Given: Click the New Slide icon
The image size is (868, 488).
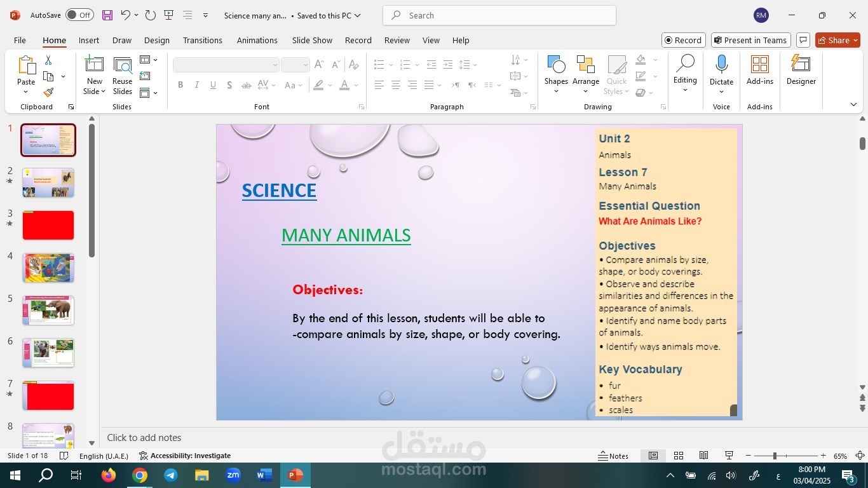Looking at the screenshot, I should tap(95, 65).
